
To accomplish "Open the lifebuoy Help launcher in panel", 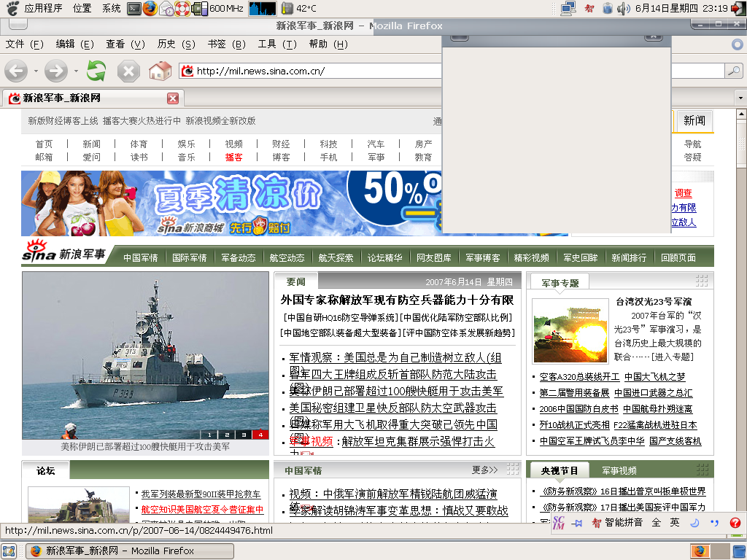I will click(182, 8).
